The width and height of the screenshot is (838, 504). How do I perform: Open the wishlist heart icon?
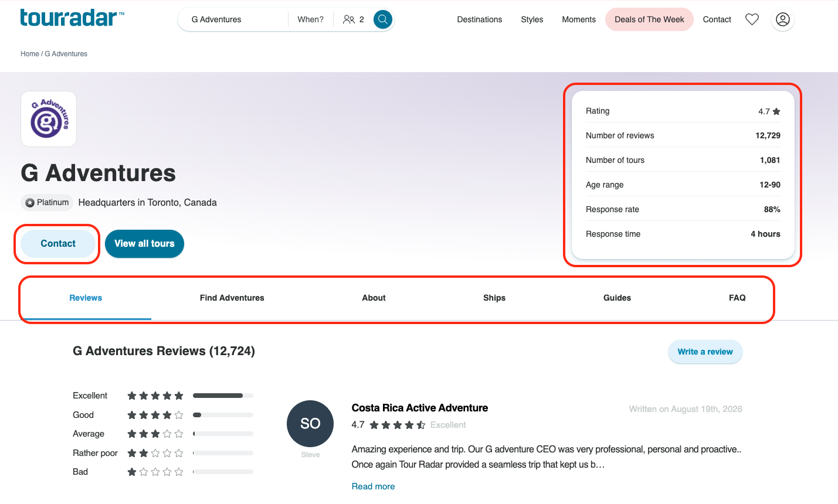pos(752,19)
